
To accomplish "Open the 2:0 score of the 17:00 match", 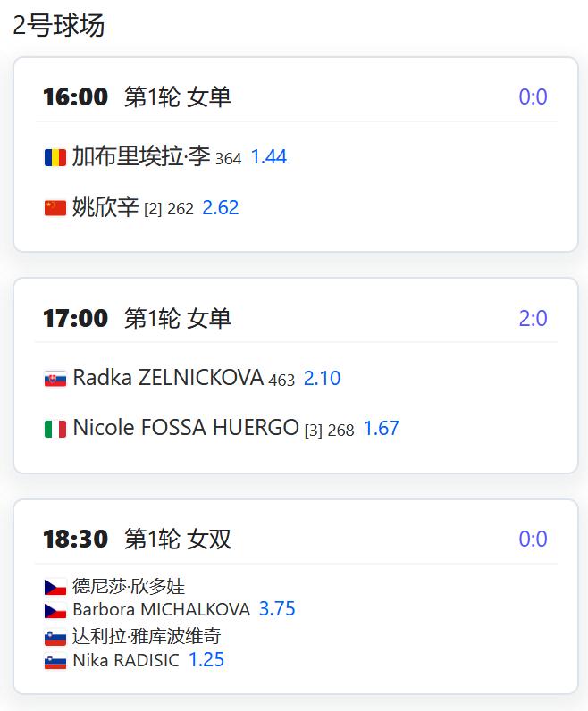I will click(533, 318).
